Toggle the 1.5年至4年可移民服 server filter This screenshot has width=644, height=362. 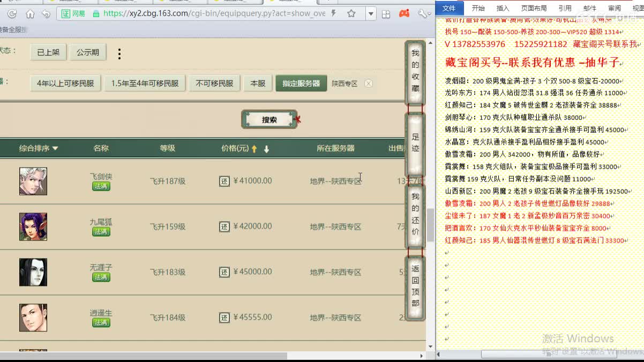(x=145, y=84)
